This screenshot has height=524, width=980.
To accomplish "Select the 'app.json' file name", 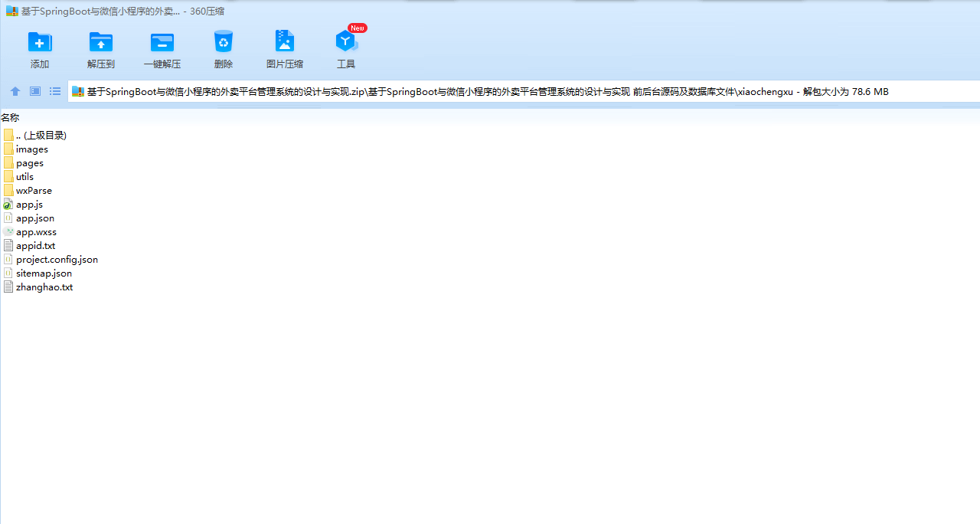I will click(x=35, y=218).
